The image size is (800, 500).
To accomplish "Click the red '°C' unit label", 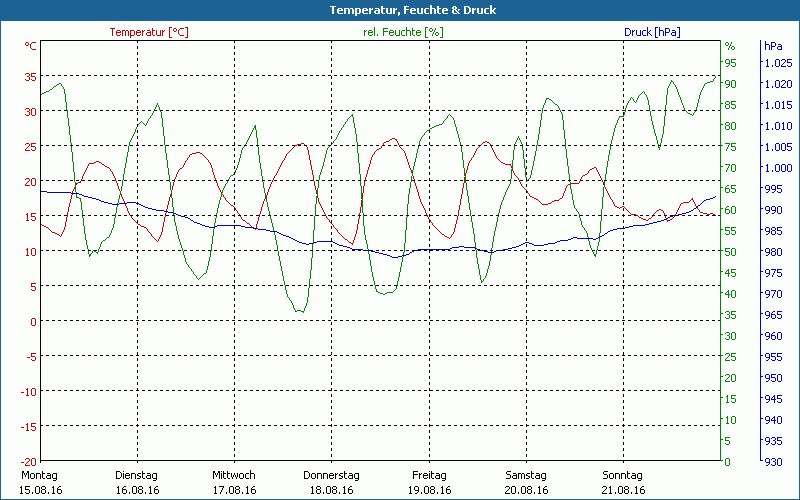I will click(31, 46).
